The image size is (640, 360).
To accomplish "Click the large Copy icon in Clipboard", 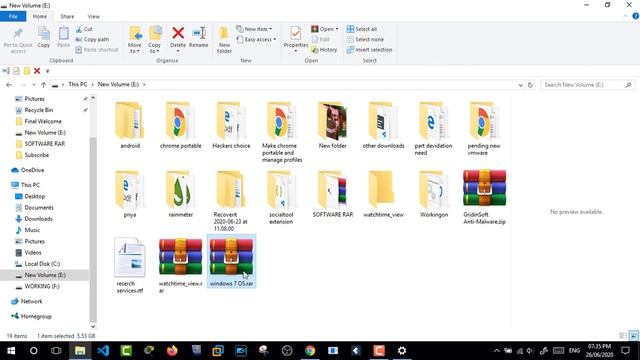I will point(44,37).
